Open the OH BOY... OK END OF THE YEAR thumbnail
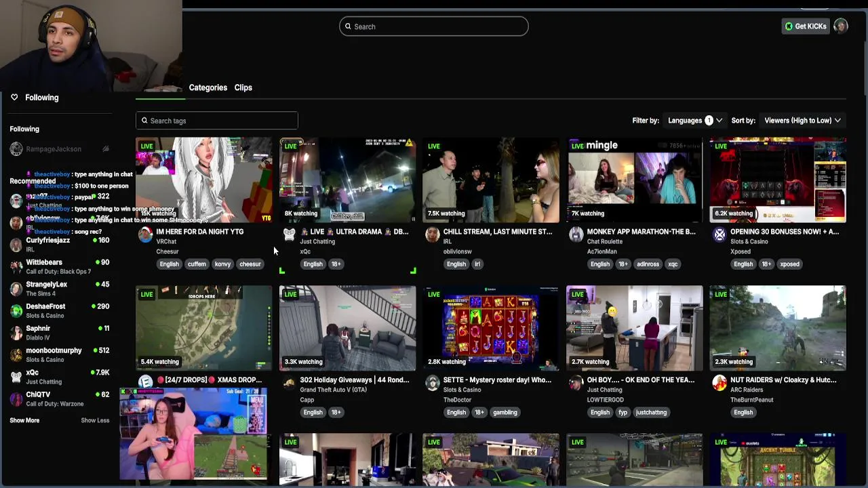The image size is (868, 488). coord(635,328)
